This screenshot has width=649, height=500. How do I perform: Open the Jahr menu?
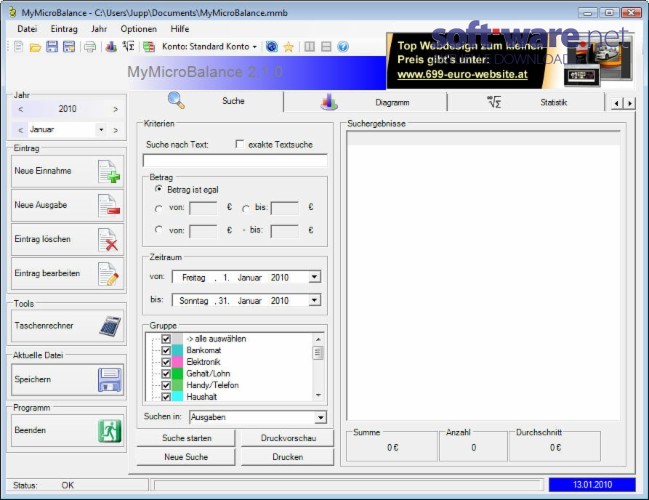tap(99, 29)
